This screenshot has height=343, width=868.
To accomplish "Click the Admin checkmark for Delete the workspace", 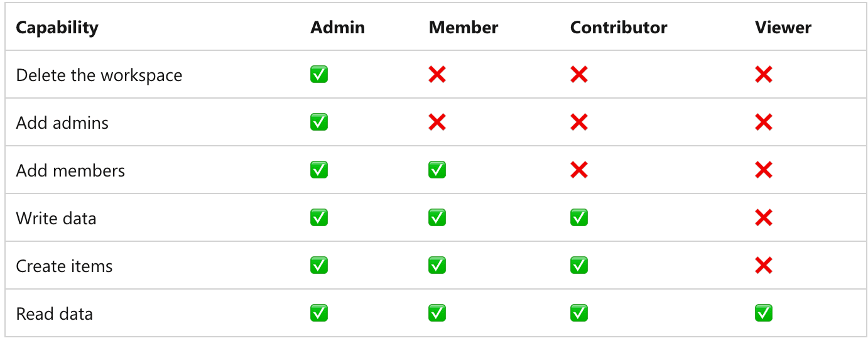I will (x=319, y=75).
